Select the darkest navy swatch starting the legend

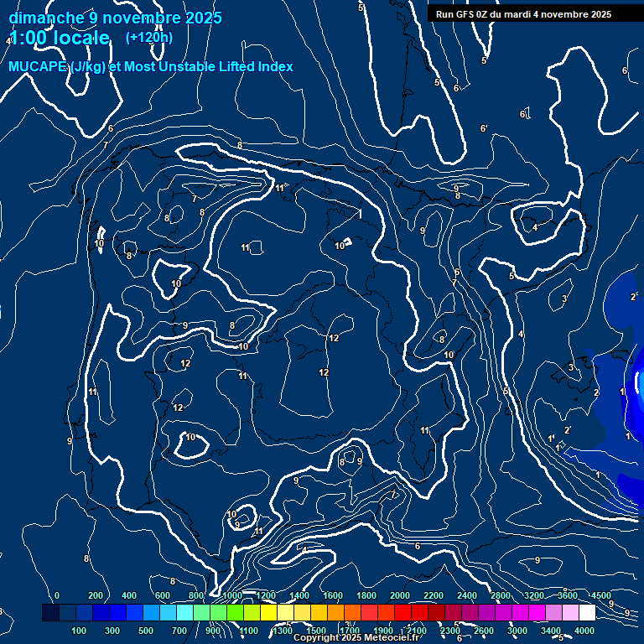tap(50, 612)
